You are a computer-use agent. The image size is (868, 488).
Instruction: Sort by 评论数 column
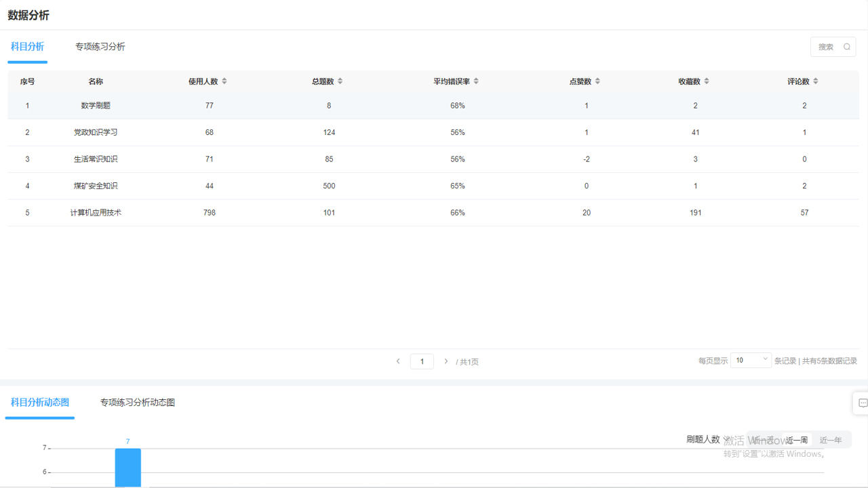816,81
